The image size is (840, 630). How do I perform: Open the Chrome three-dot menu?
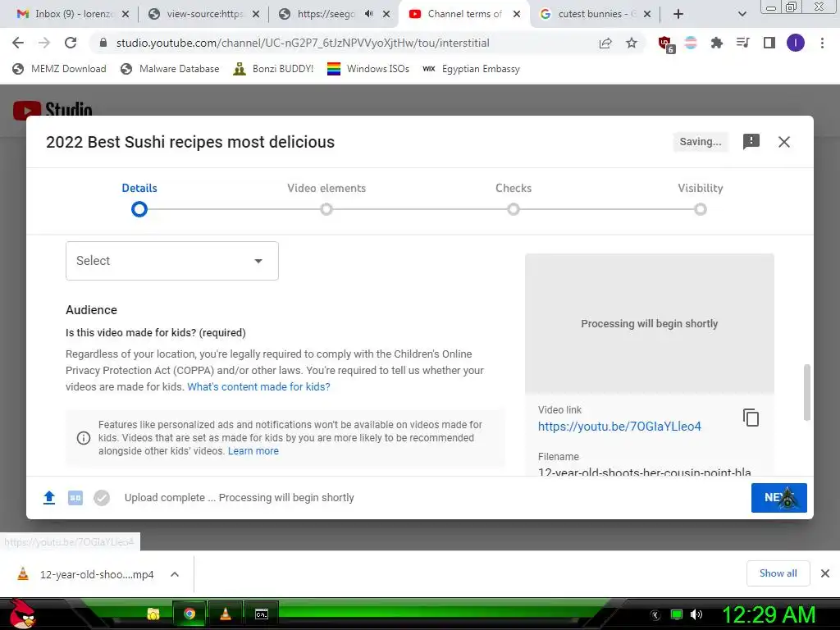pos(822,43)
